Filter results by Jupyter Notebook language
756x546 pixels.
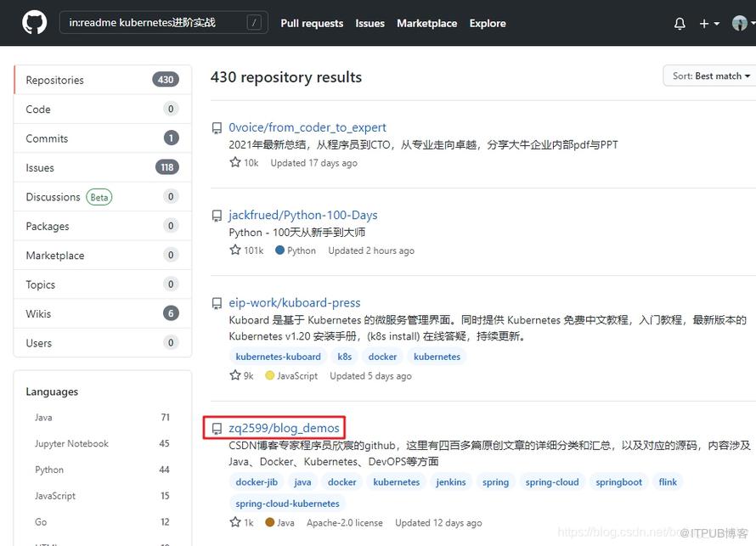(102, 443)
